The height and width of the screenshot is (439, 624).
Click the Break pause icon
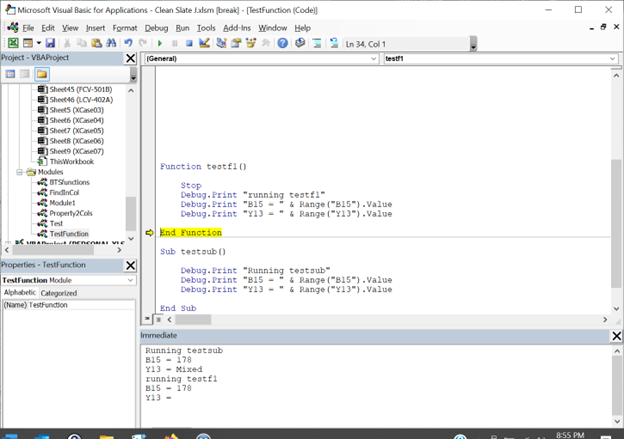pos(174,43)
